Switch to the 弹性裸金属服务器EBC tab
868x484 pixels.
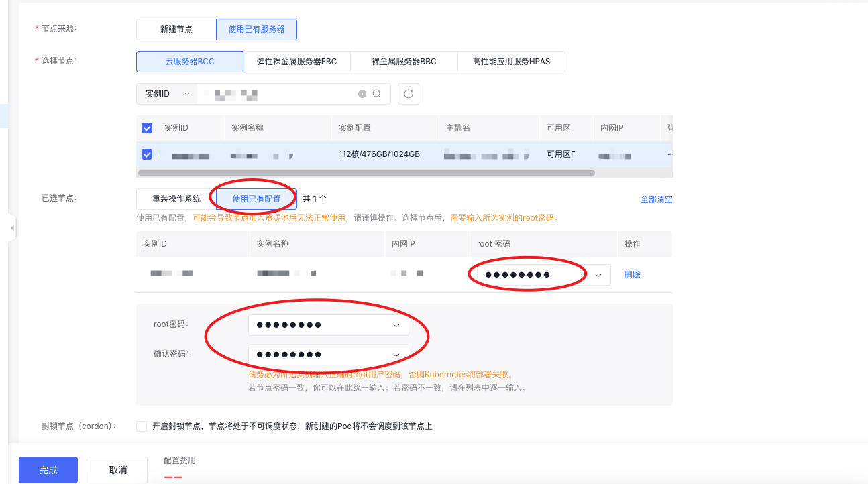[296, 62]
